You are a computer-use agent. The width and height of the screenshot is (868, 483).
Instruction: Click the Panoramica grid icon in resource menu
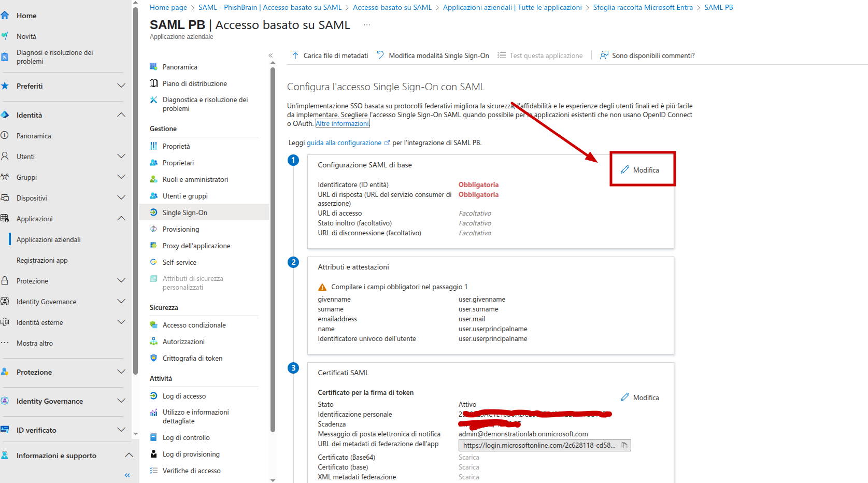153,67
